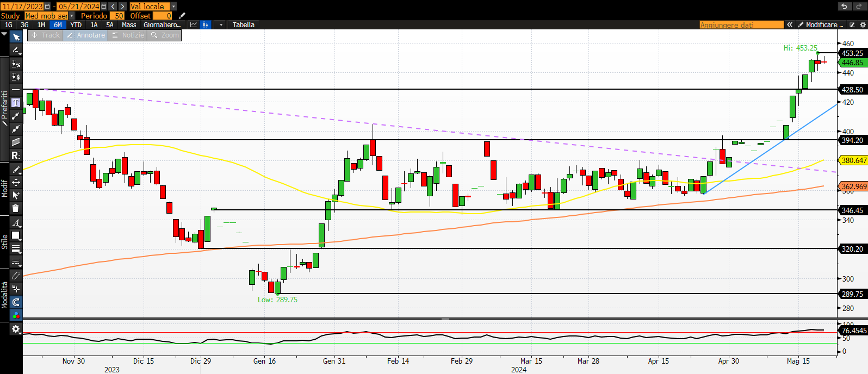Select the 5A time range

110,24
